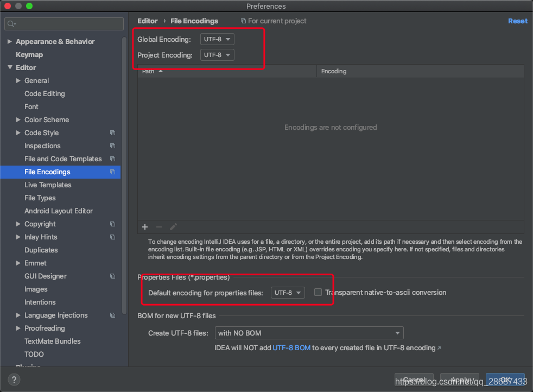Click the add path plus icon

pyautogui.click(x=145, y=227)
